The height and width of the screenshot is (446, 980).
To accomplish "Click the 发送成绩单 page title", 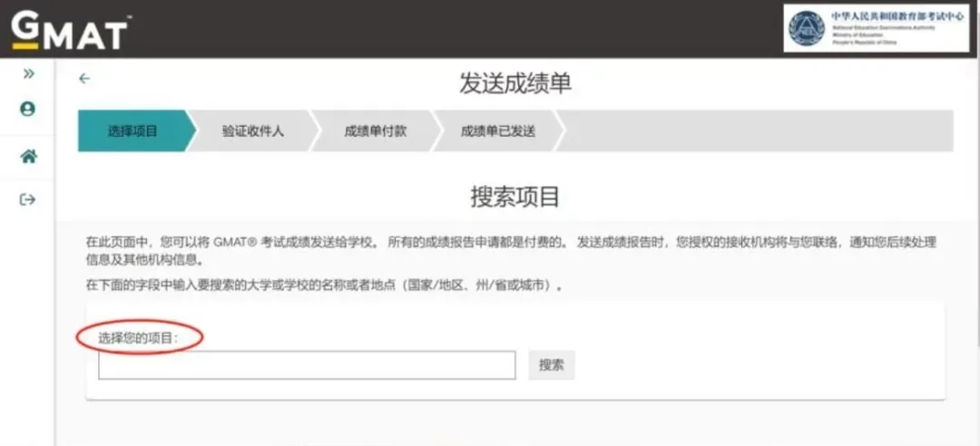I will click(515, 83).
